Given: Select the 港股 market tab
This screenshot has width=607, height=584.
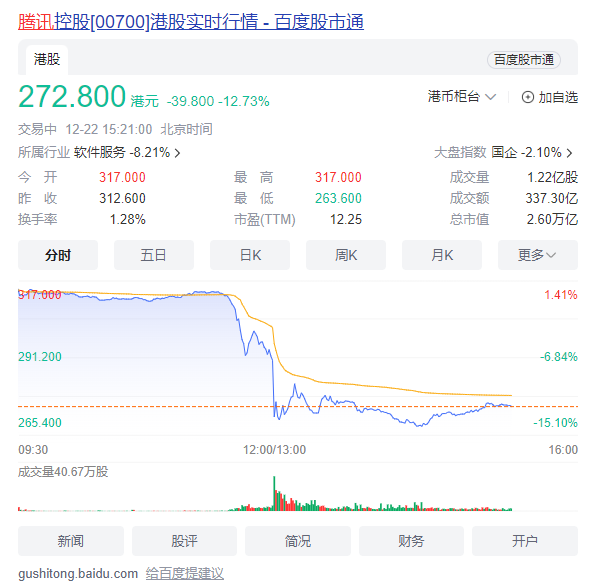Looking at the screenshot, I should point(46,59).
